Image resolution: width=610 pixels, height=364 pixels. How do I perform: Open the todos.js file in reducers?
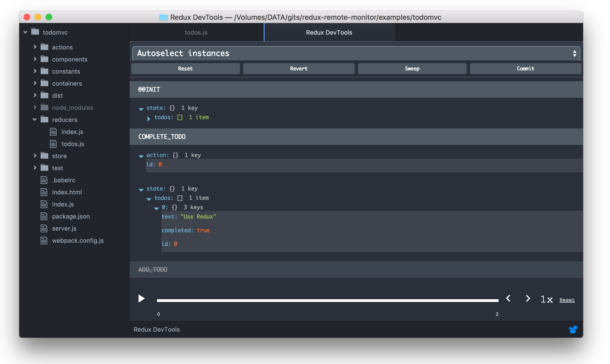(x=72, y=144)
